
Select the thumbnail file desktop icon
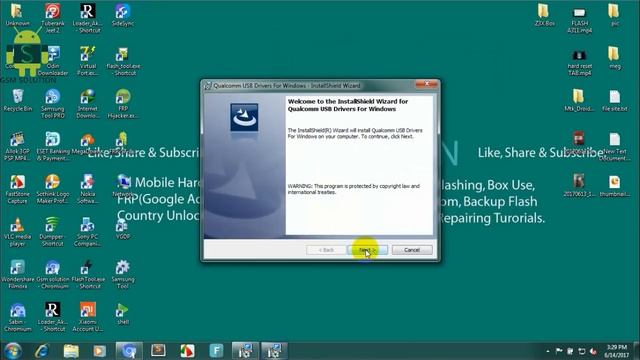(x=614, y=186)
